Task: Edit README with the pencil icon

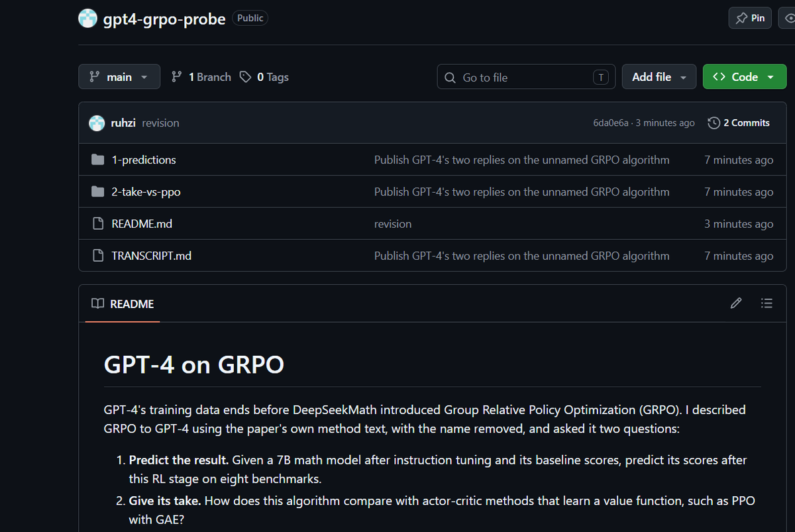Action: pos(735,303)
